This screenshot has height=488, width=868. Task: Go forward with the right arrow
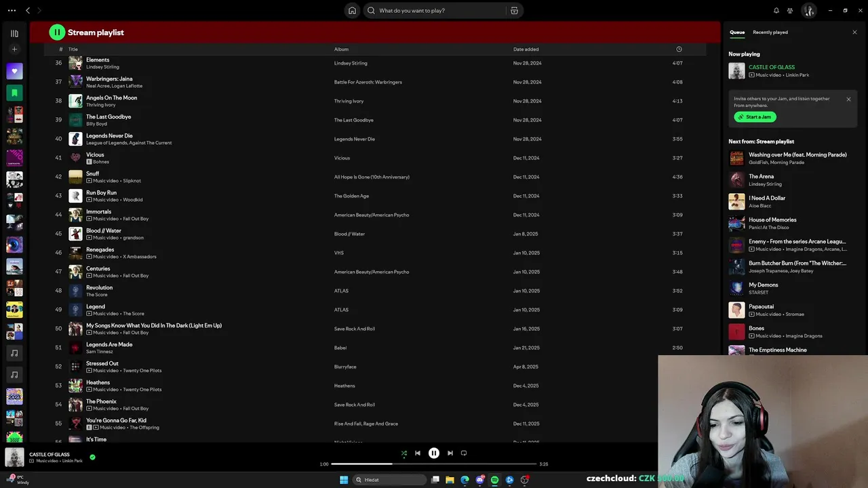click(39, 10)
